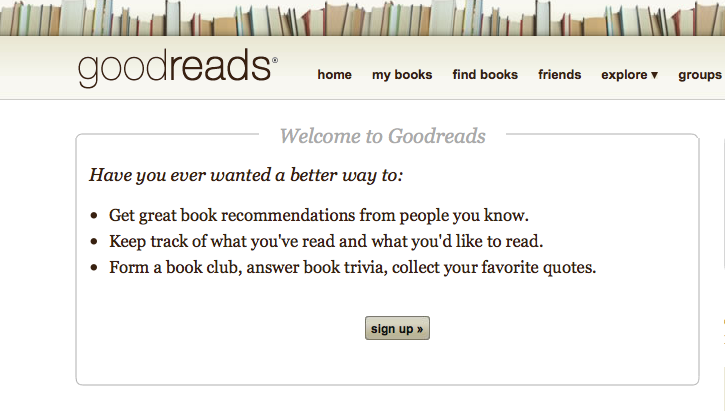Click the Welcome to Goodreads heading

coord(382,136)
